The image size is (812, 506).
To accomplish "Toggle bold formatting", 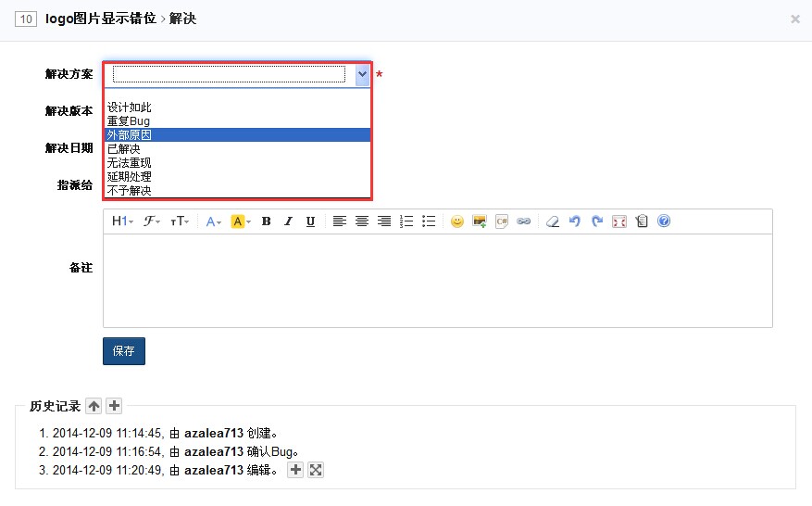I will click(x=266, y=221).
